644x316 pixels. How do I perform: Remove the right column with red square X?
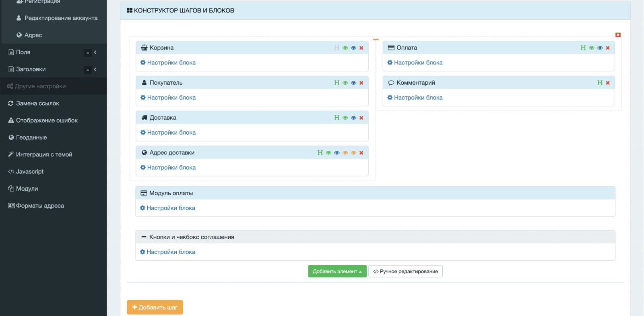[x=618, y=35]
